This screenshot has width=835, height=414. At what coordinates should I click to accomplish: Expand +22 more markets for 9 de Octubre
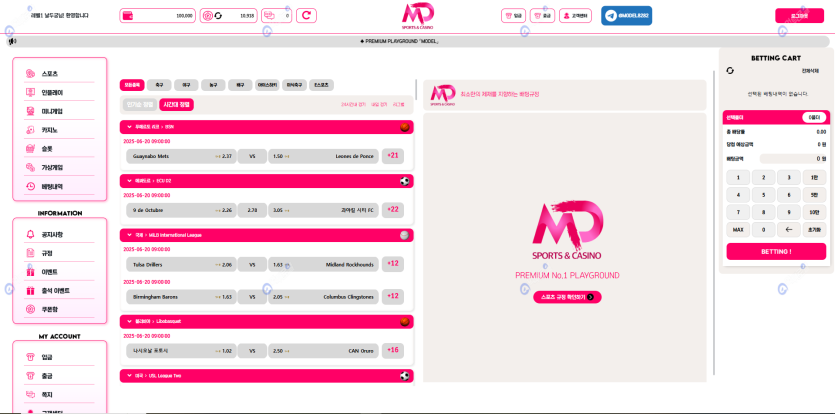click(x=393, y=210)
